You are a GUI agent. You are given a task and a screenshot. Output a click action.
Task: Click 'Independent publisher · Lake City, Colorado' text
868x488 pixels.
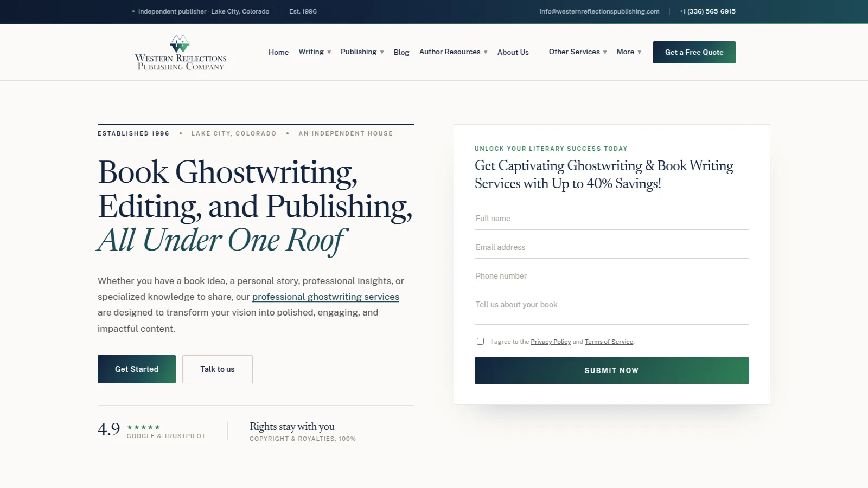tap(203, 11)
